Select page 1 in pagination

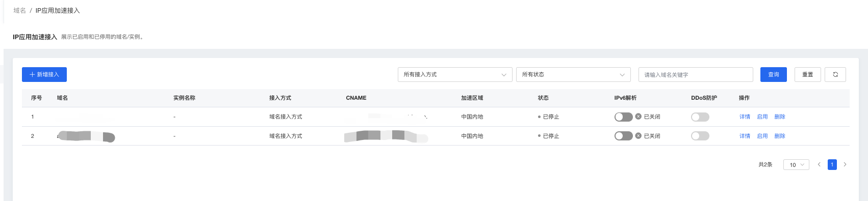click(832, 164)
